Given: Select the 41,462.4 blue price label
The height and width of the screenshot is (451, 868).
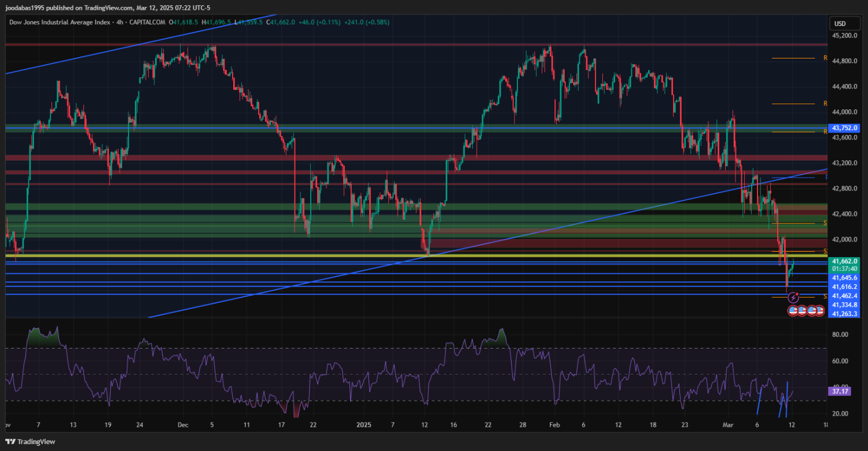Looking at the screenshot, I should pyautogui.click(x=845, y=296).
